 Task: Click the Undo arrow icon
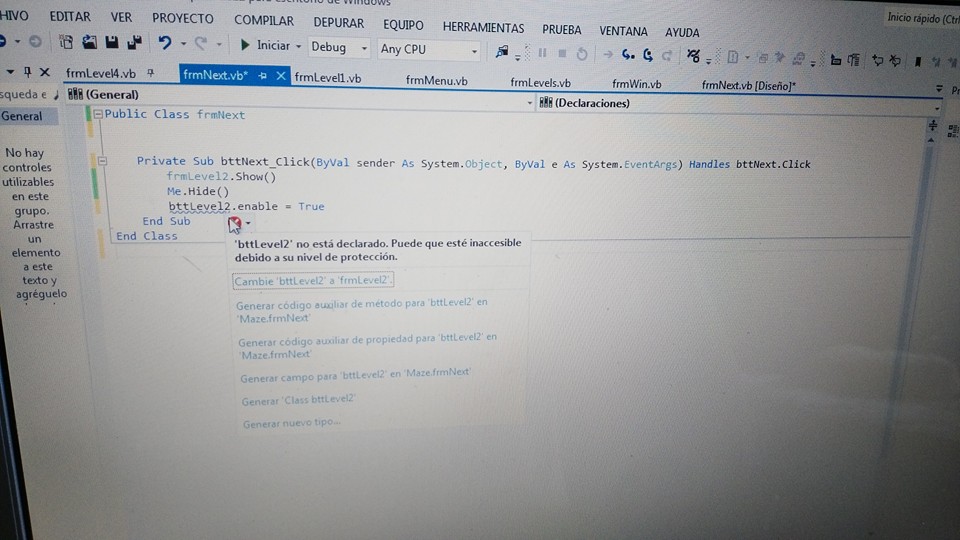pos(165,43)
